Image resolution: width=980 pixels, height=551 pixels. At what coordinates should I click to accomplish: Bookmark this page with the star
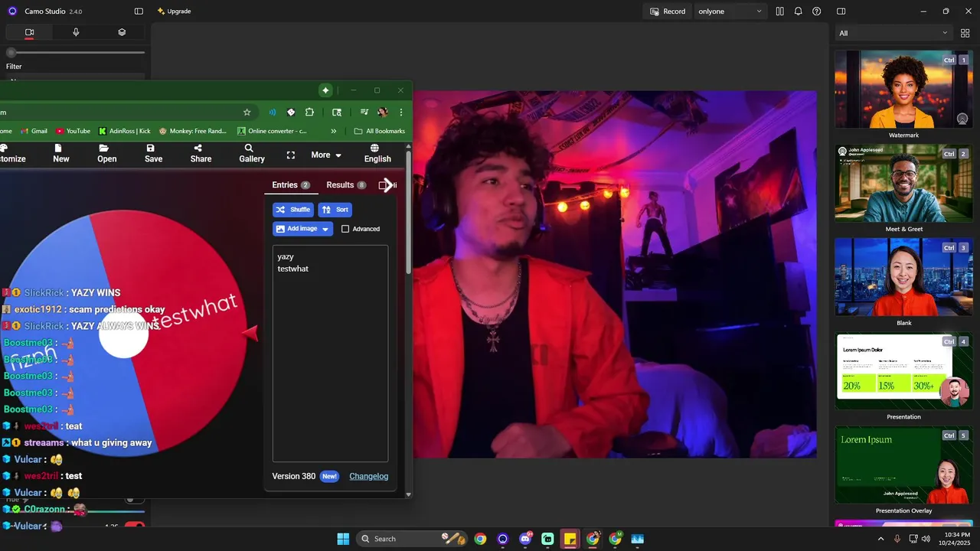[247, 112]
